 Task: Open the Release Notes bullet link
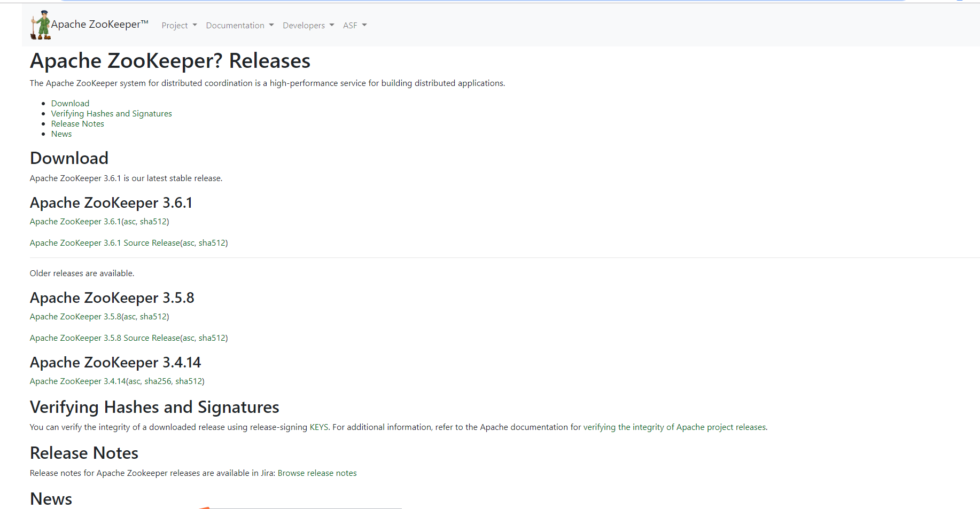(x=77, y=124)
